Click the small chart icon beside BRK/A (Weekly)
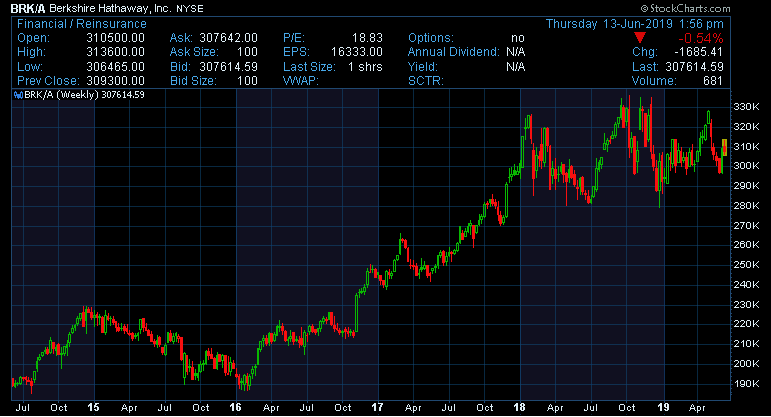Screen dimensions: 771x417 18,95
